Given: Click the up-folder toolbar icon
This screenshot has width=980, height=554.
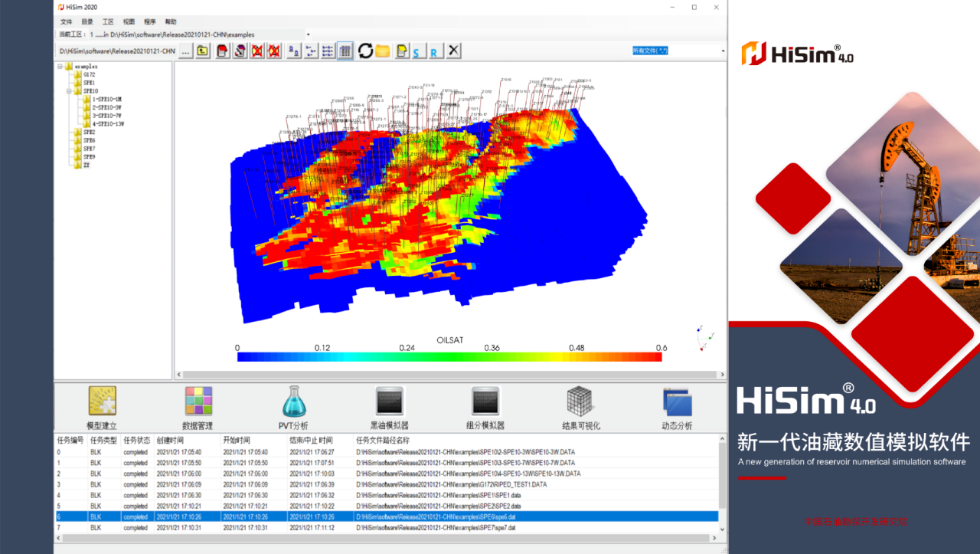Looking at the screenshot, I should point(202,51).
